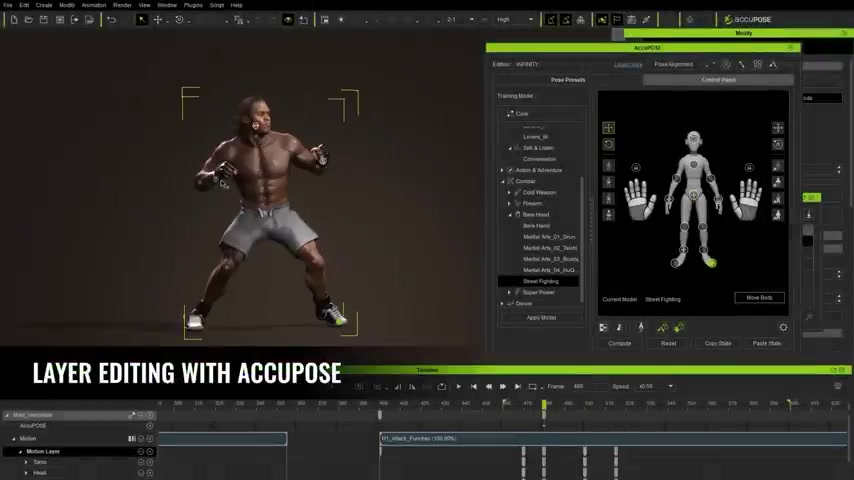The width and height of the screenshot is (854, 480).
Task: Select the dummy's rotate mode icon, left side
Action: [608, 144]
